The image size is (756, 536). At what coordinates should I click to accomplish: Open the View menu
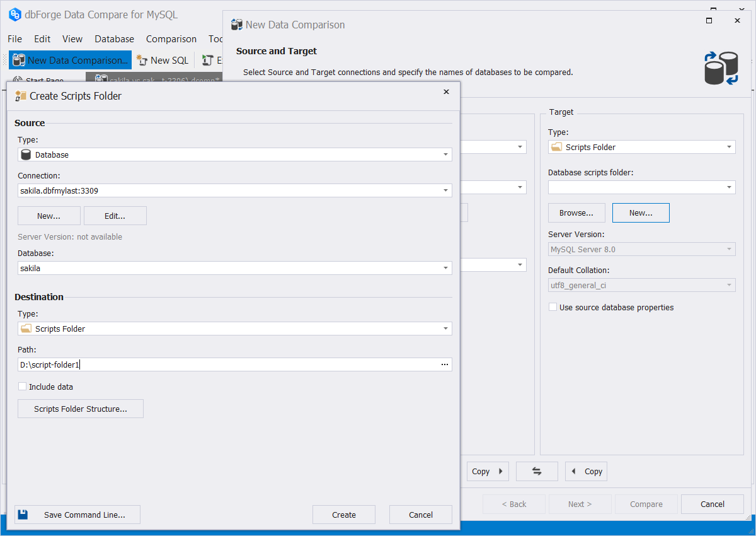[x=72, y=39]
